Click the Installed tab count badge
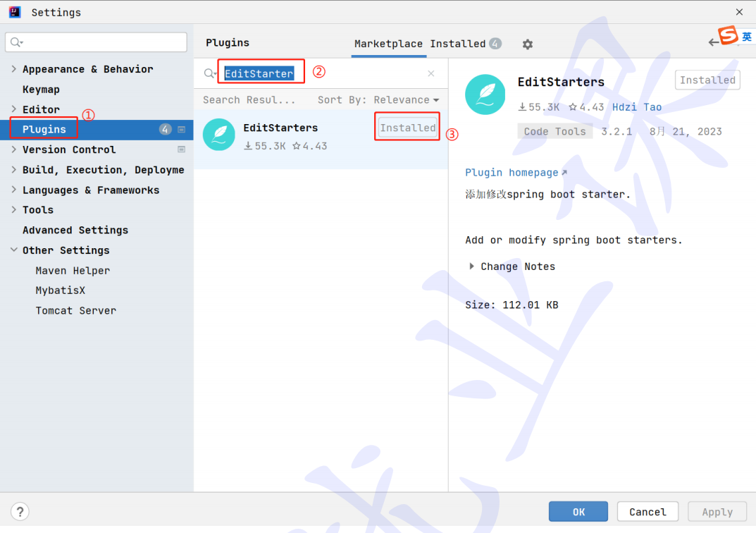Viewport: 756px width, 533px height. click(495, 44)
